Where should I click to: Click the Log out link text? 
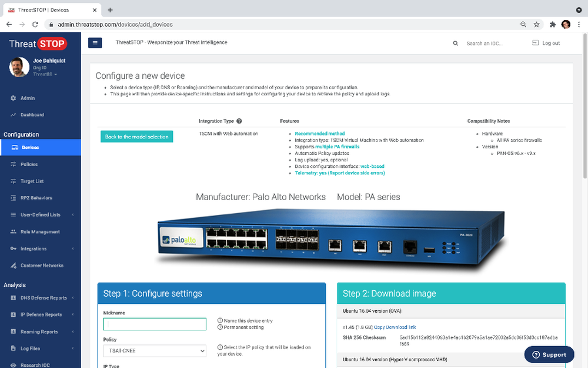[x=551, y=43]
